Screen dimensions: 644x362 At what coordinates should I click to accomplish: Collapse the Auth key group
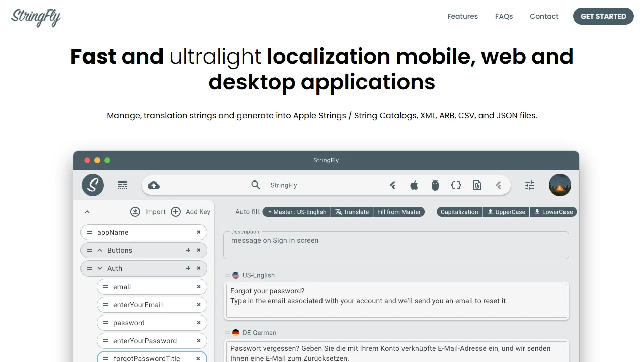[x=99, y=268]
